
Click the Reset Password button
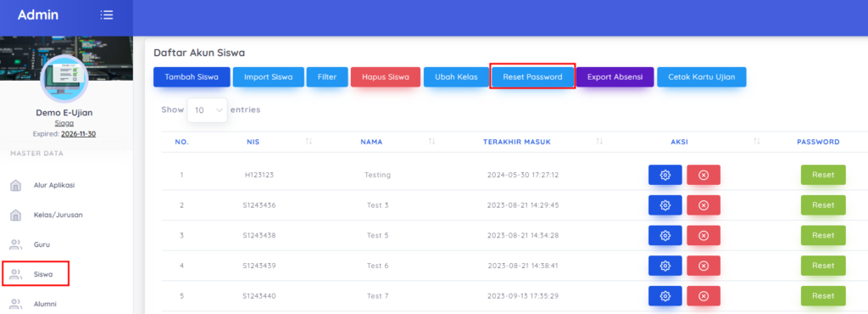[x=532, y=77]
